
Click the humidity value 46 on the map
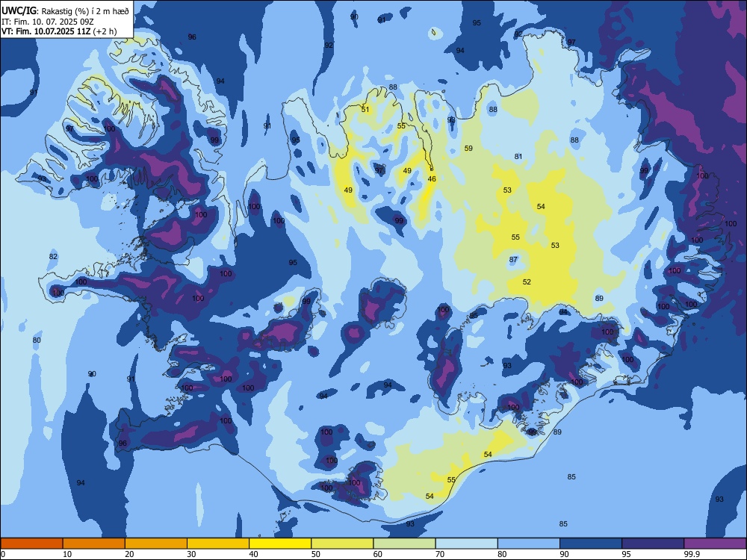point(432,179)
